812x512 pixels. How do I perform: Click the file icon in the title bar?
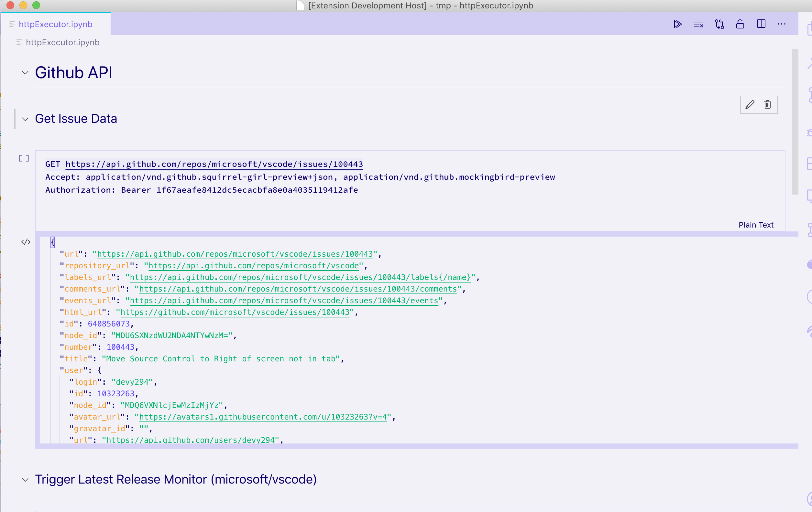(300, 5)
